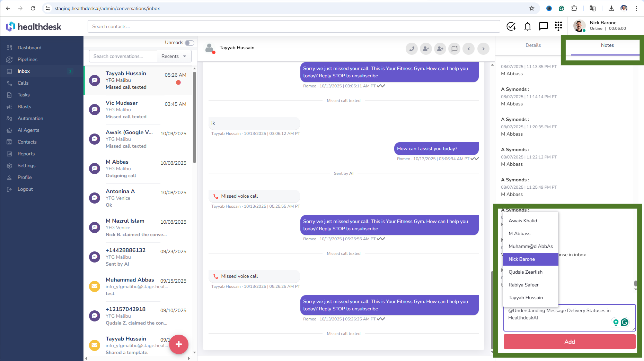
Task: Switch to the Notes tab
Action: pyautogui.click(x=607, y=45)
